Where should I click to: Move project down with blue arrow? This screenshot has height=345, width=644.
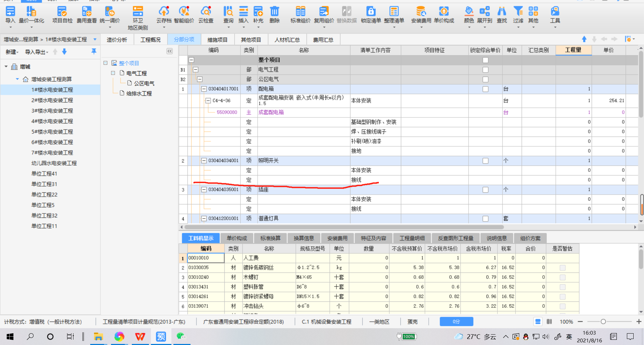(x=64, y=52)
